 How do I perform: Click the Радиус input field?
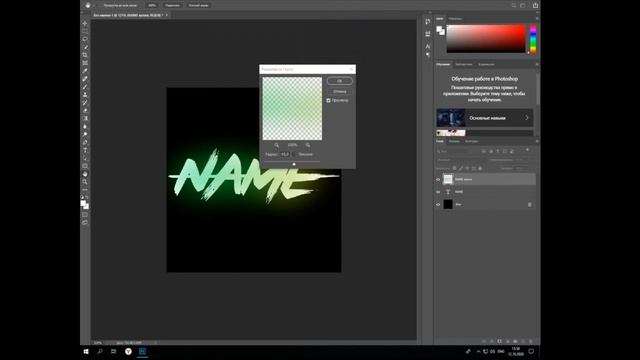(284, 154)
